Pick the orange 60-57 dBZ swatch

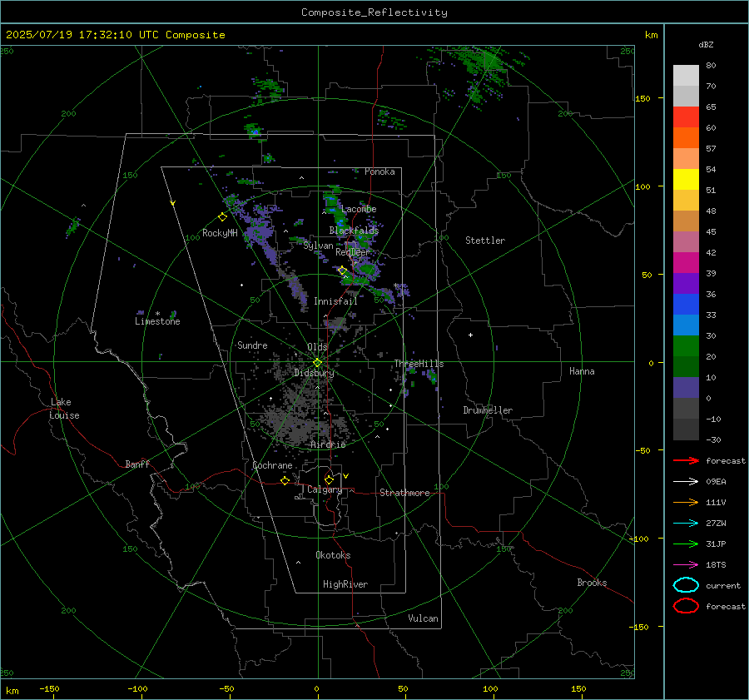[x=686, y=137]
